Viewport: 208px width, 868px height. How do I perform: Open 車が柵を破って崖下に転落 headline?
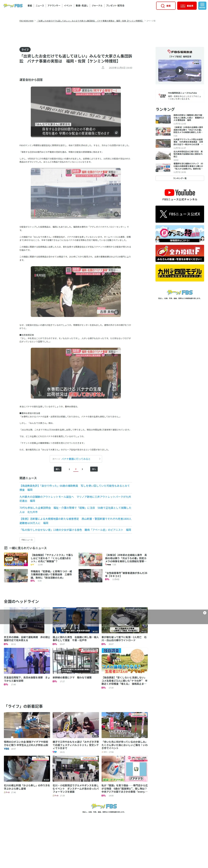tap(124, 639)
